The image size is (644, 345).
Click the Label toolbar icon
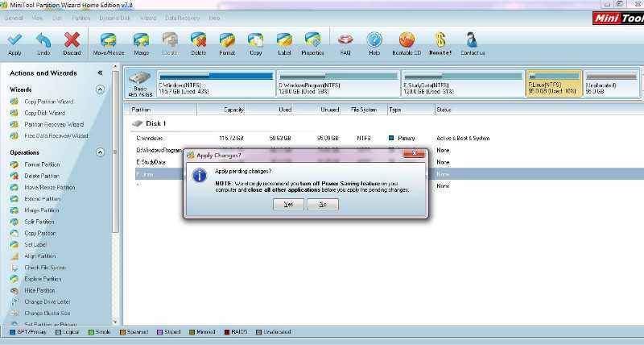click(284, 39)
